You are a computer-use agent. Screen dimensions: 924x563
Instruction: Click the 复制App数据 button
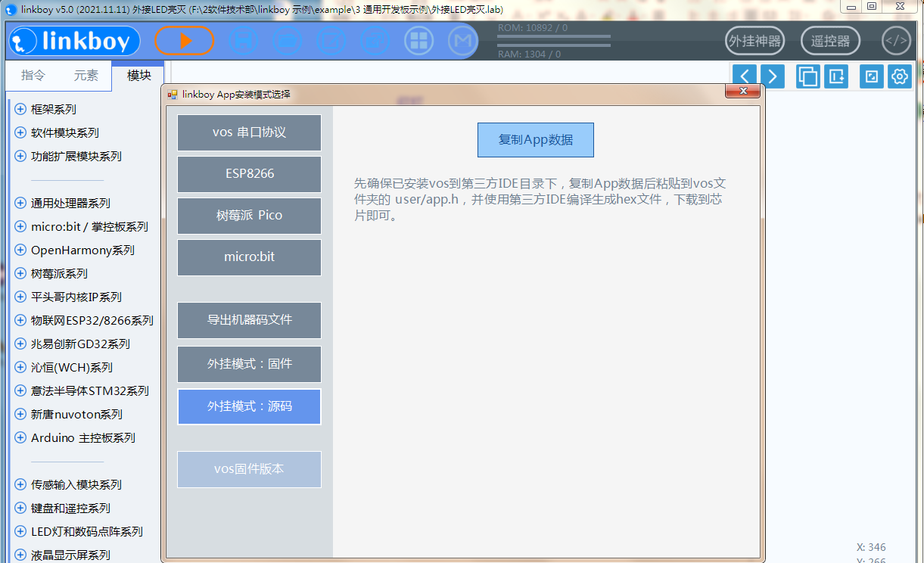point(535,140)
